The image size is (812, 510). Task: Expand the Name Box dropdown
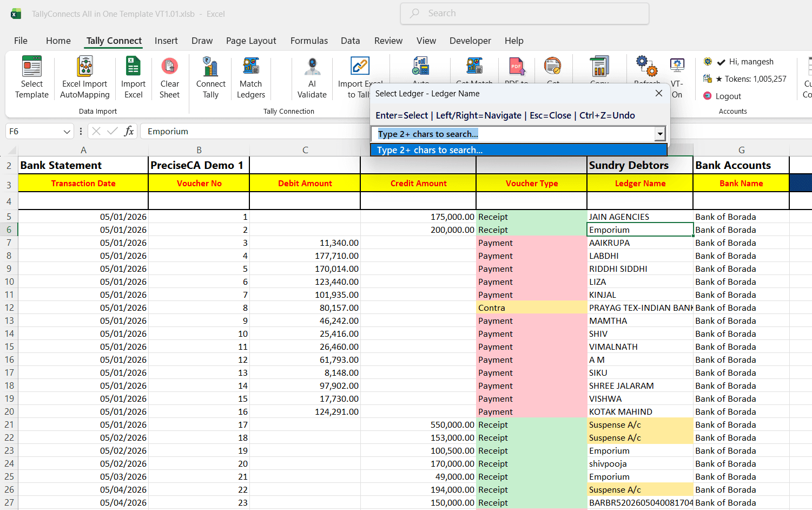(x=67, y=132)
